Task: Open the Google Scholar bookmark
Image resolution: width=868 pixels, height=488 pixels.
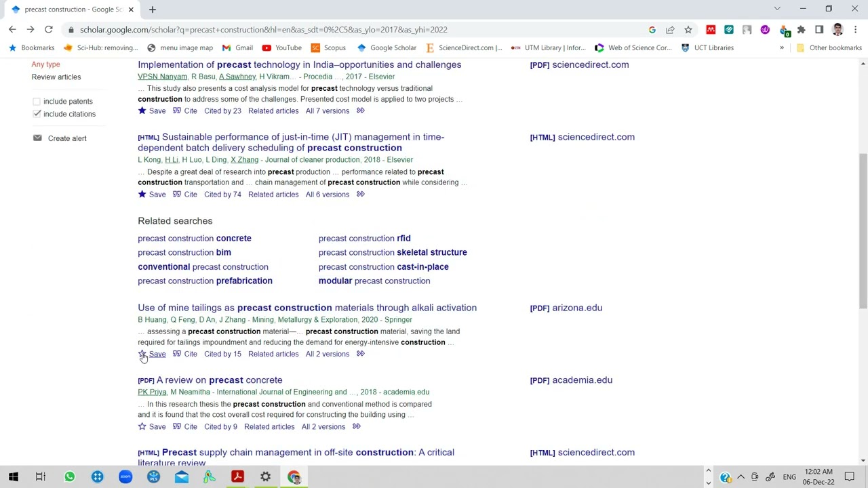Action: (387, 48)
